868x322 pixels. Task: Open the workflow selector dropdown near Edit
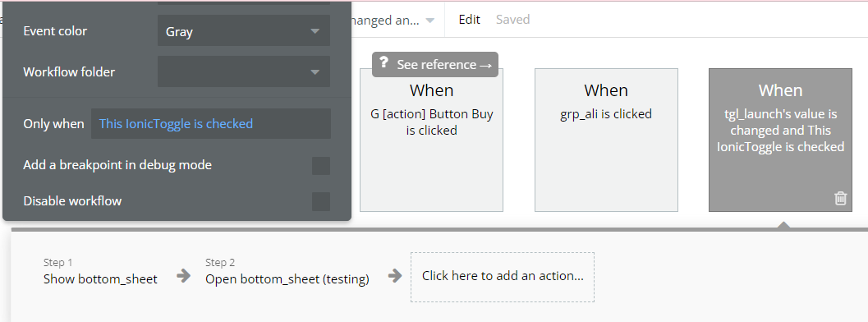pos(393,21)
